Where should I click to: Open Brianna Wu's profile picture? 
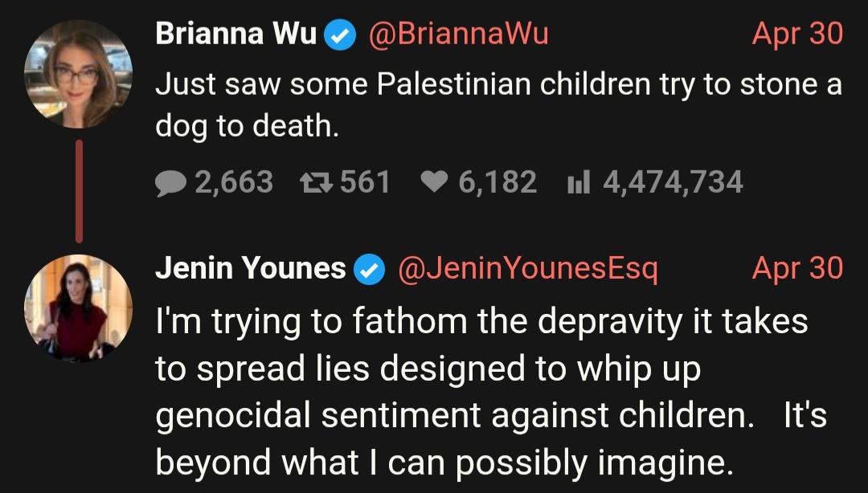[x=79, y=74]
